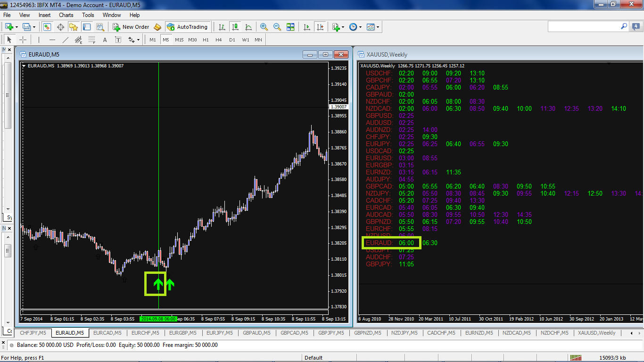The image size is (644, 362).
Task: Click the New Order button
Action: [x=131, y=27]
